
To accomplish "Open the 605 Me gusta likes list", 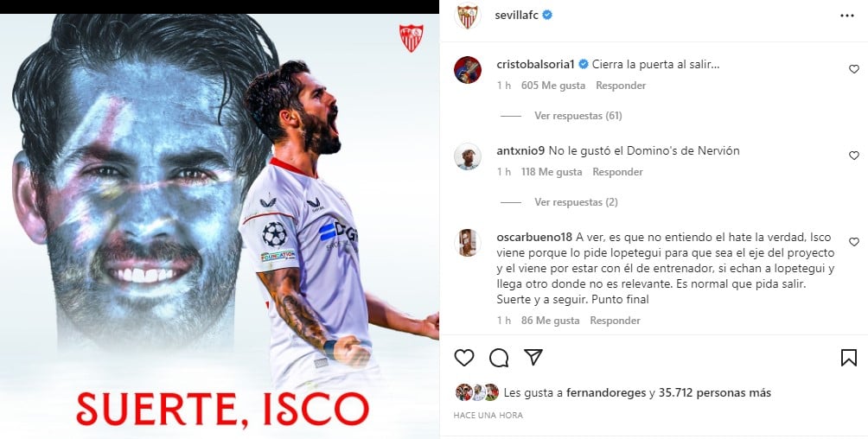I will [x=553, y=86].
